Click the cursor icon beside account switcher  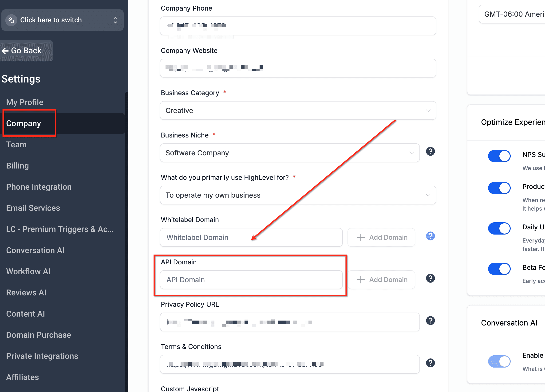click(x=11, y=20)
